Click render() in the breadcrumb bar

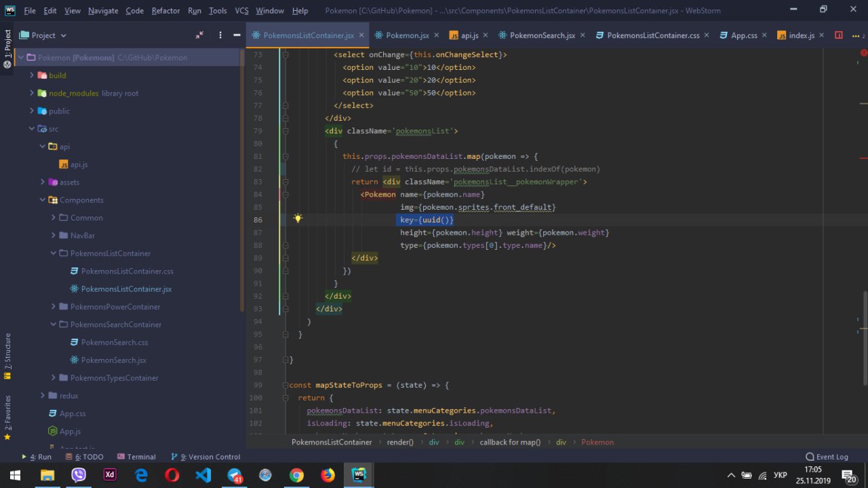[400, 442]
